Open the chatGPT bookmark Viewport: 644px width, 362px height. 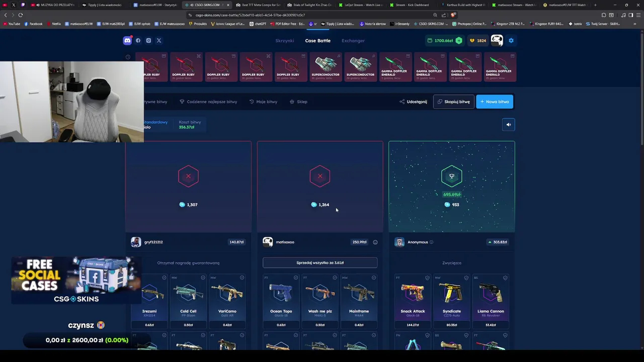click(x=258, y=24)
